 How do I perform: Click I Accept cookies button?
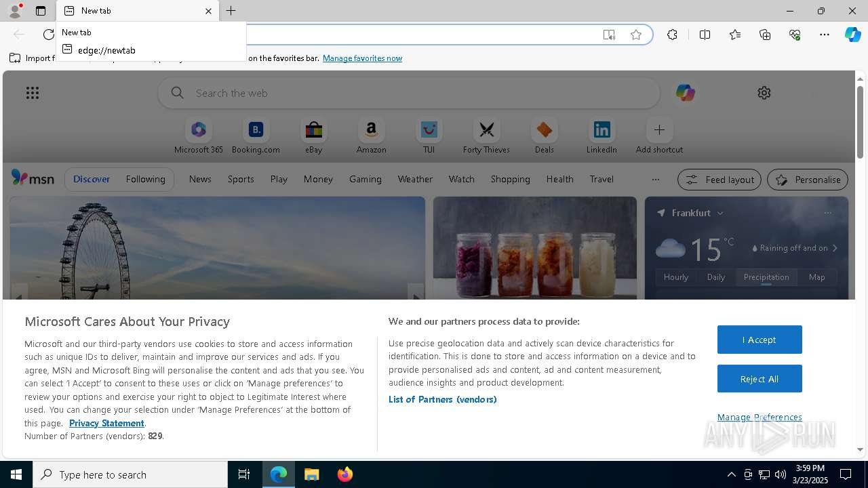click(x=759, y=340)
